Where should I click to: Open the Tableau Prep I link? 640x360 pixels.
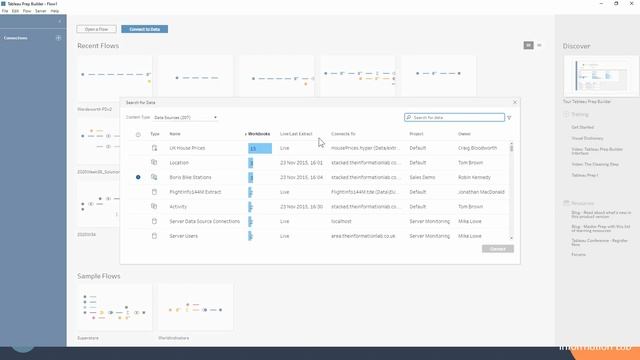(x=584, y=175)
